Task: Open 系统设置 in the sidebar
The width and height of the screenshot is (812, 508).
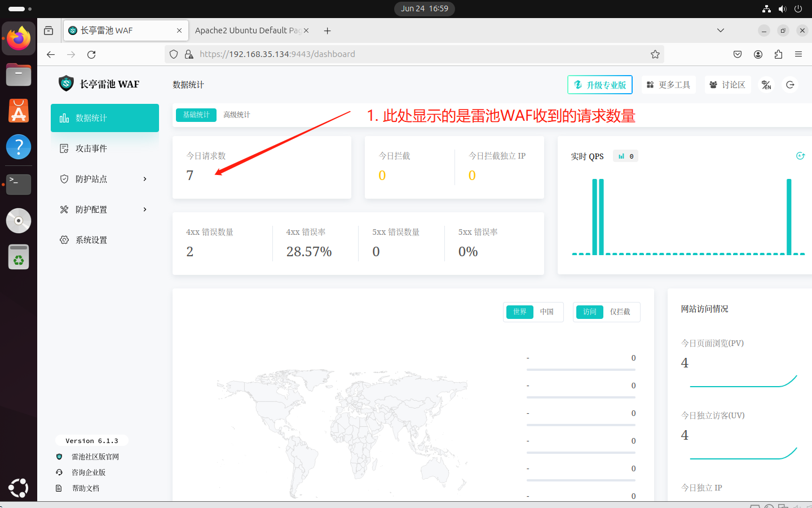Action: 91,240
